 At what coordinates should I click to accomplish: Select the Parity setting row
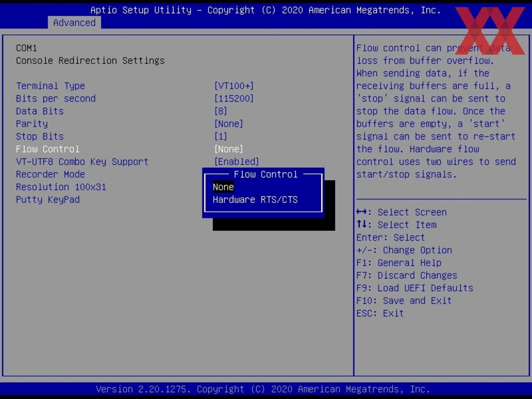[32, 124]
